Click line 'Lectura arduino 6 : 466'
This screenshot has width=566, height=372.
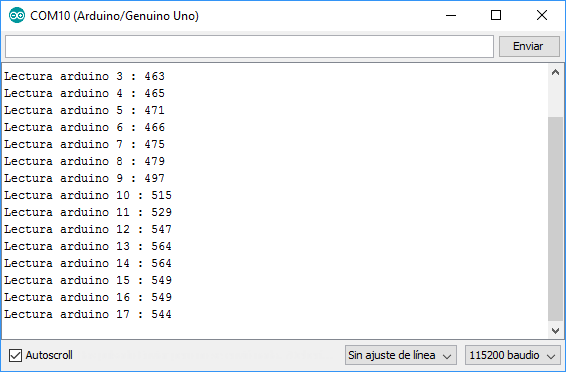84,127
